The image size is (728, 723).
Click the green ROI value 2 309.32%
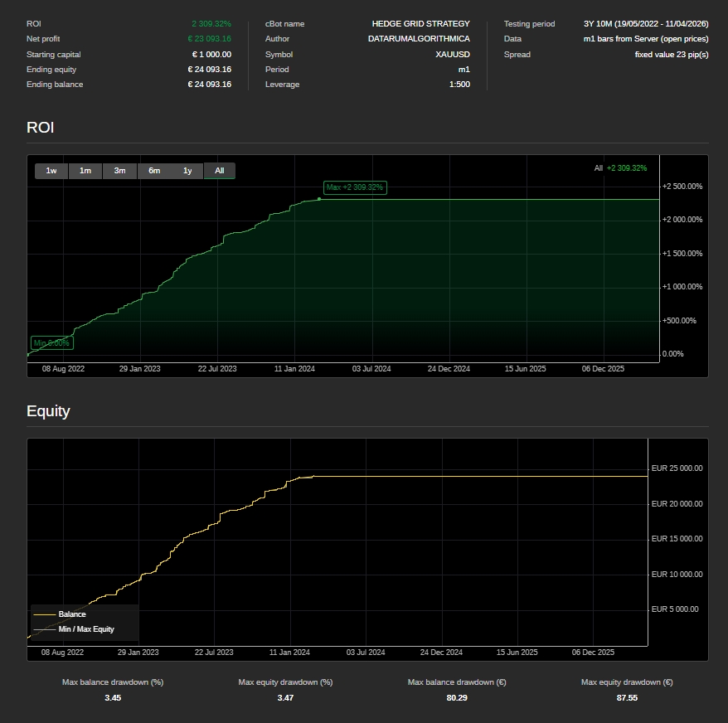(212, 24)
